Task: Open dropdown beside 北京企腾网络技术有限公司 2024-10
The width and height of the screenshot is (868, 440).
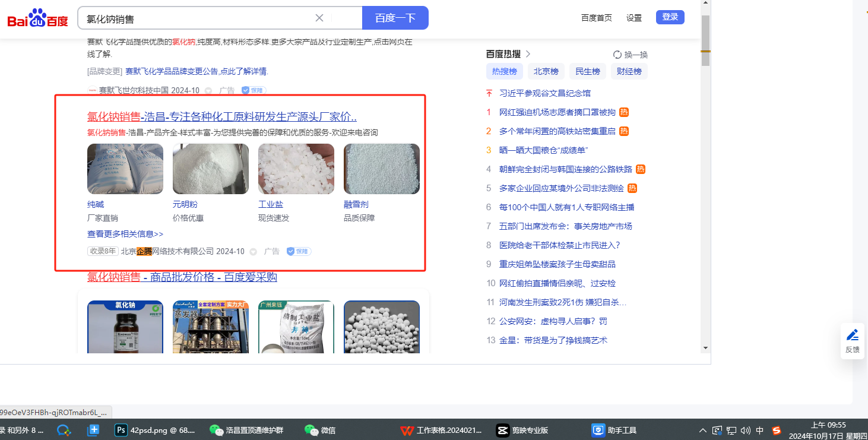Action: (253, 252)
